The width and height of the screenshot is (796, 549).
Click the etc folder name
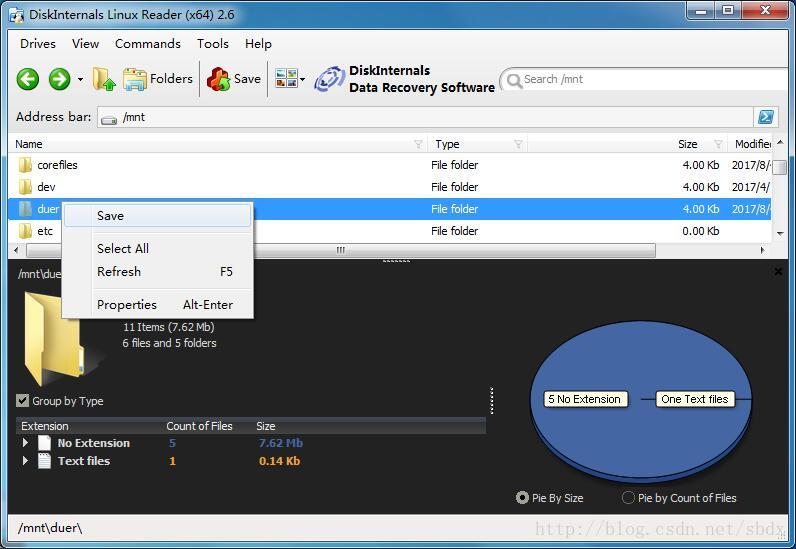click(x=45, y=231)
